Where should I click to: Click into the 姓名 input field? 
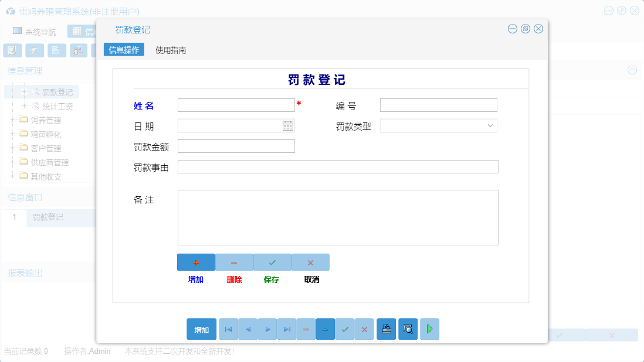tap(236, 105)
